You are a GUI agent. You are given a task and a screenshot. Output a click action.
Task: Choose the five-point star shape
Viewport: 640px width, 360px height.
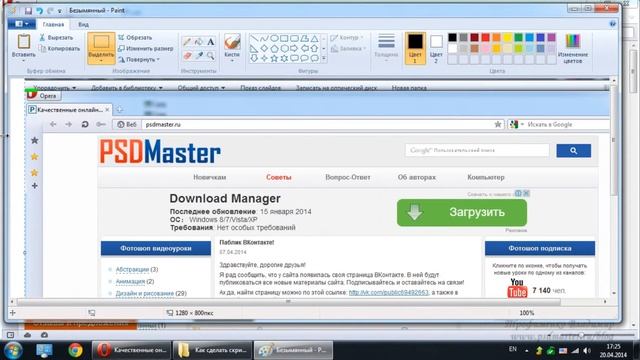click(x=274, y=58)
